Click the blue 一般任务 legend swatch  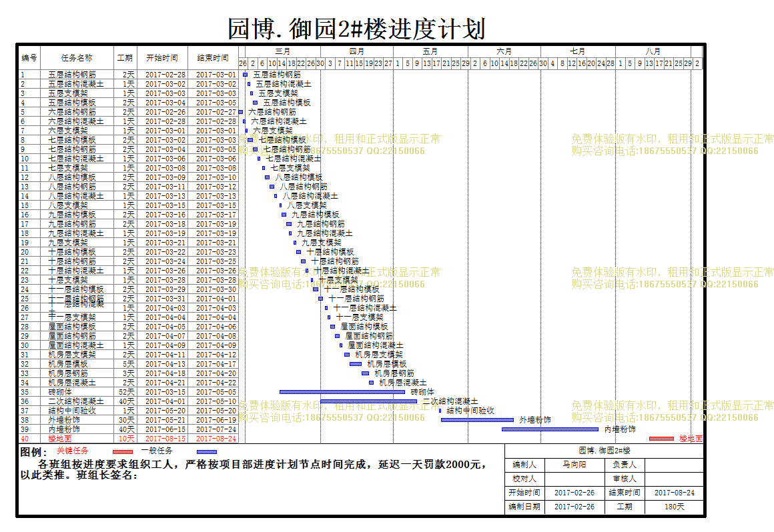[207, 451]
